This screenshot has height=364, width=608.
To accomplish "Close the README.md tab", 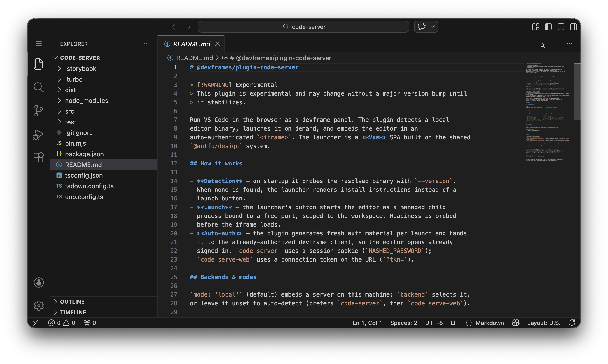I will point(217,44).
